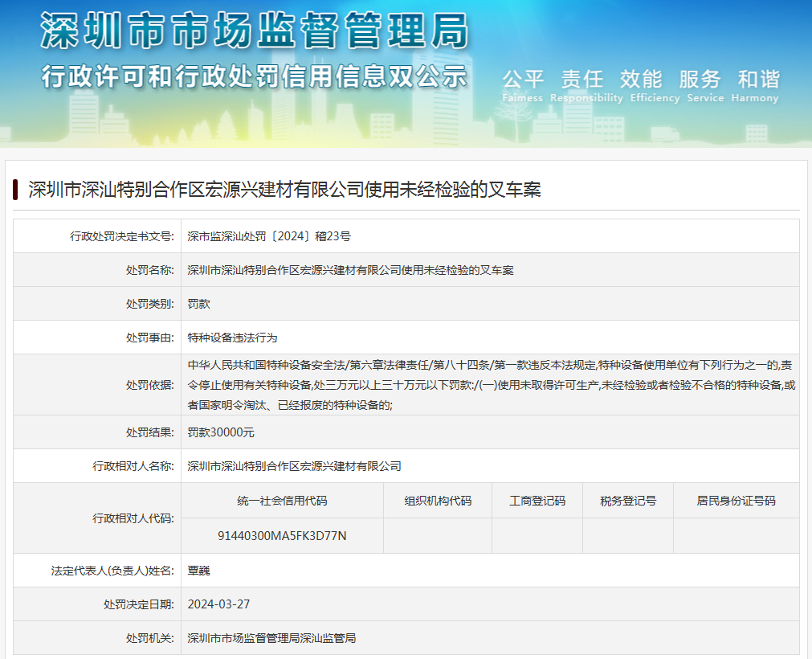Image resolution: width=812 pixels, height=659 pixels.
Task: Click the 处罚名称 value cell
Action: coord(350,270)
